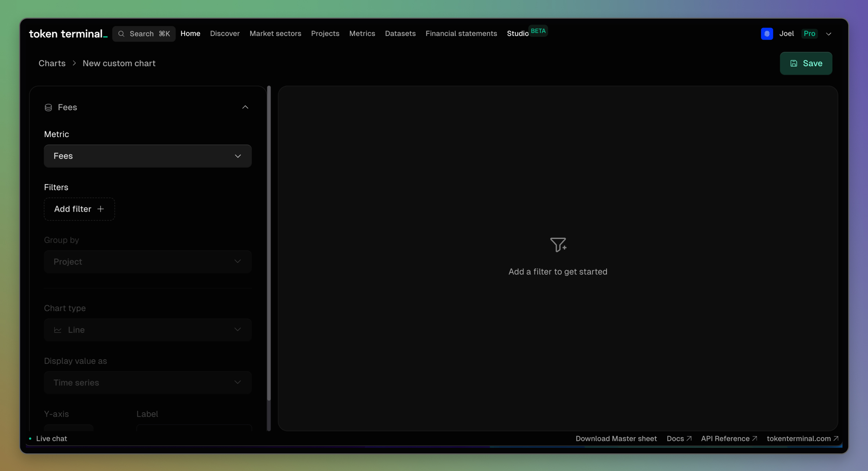Click the search magnifier icon

pyautogui.click(x=121, y=34)
